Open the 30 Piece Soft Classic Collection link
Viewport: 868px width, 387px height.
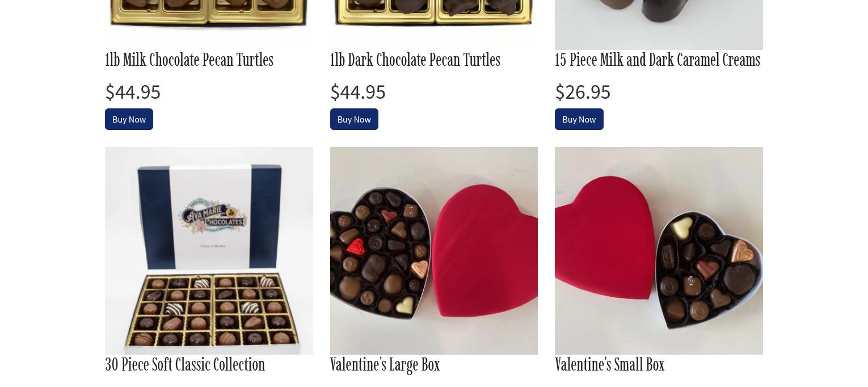[185, 365]
